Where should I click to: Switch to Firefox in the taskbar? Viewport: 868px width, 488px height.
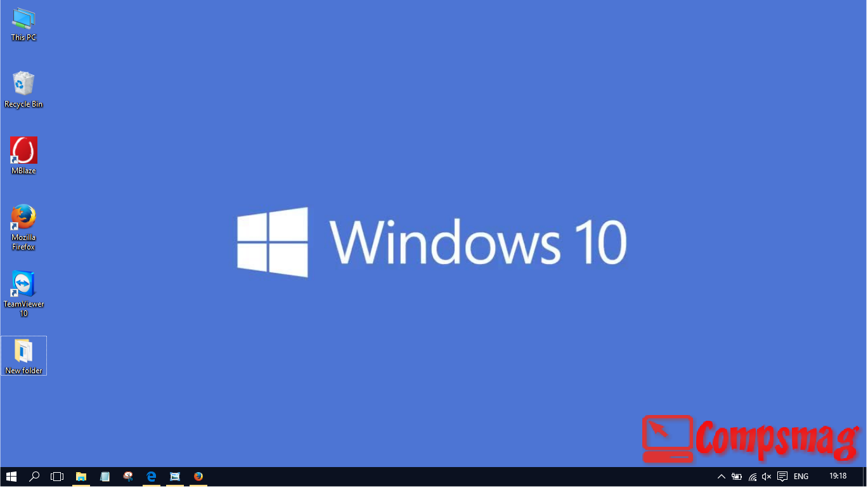point(198,477)
